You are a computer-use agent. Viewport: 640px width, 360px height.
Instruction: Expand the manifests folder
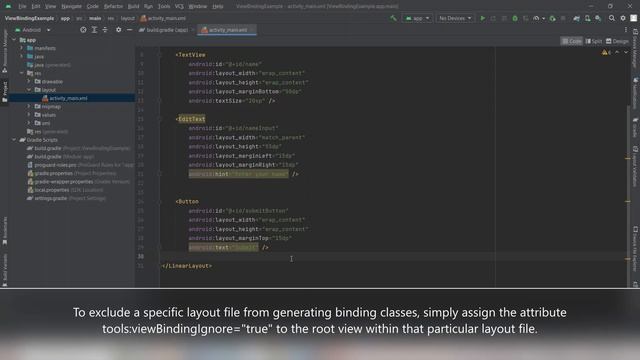pos(22,48)
